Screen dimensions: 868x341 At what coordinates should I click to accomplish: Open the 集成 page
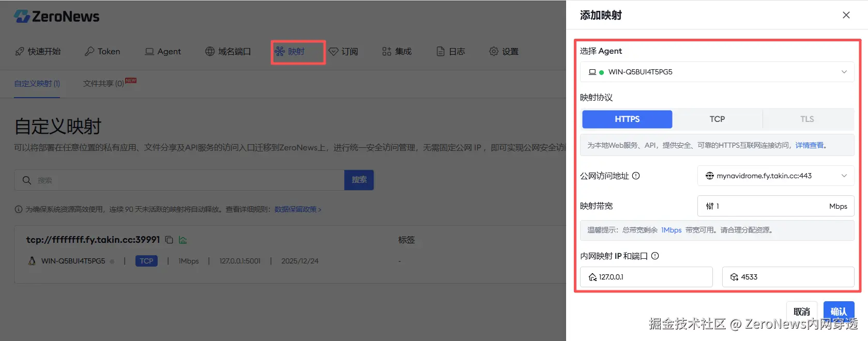(x=397, y=51)
